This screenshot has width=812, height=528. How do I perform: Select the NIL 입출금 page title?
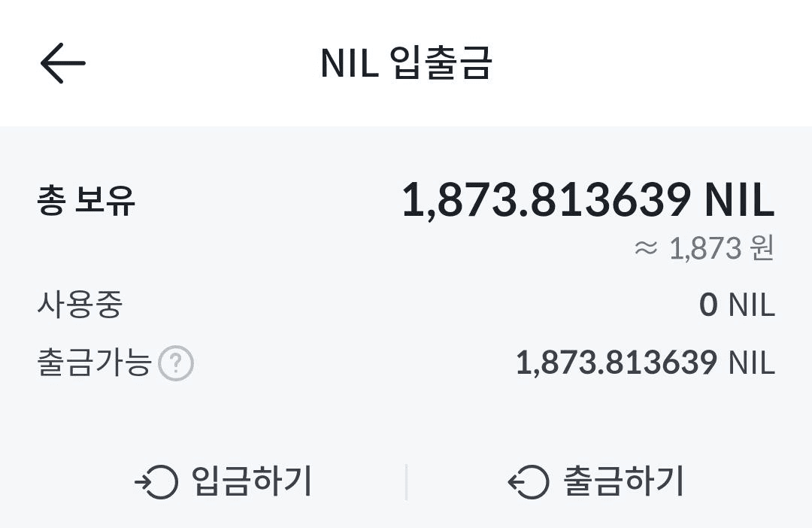[x=406, y=63]
